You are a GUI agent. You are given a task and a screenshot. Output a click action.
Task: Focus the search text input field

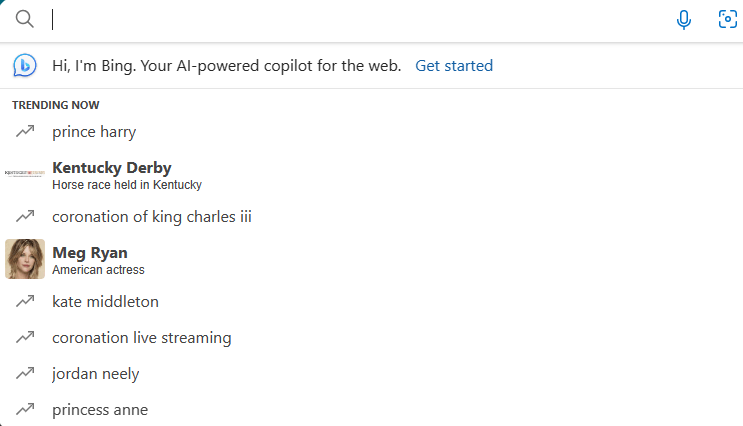click(350, 20)
